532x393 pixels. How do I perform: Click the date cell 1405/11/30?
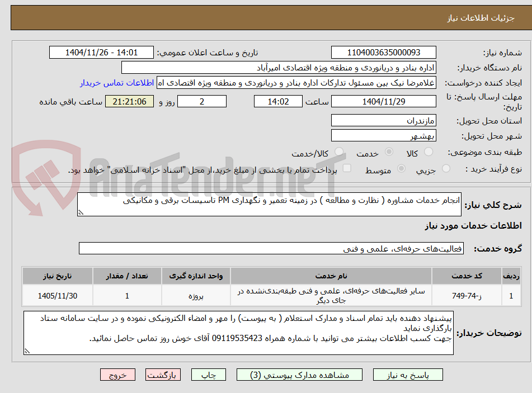click(57, 296)
